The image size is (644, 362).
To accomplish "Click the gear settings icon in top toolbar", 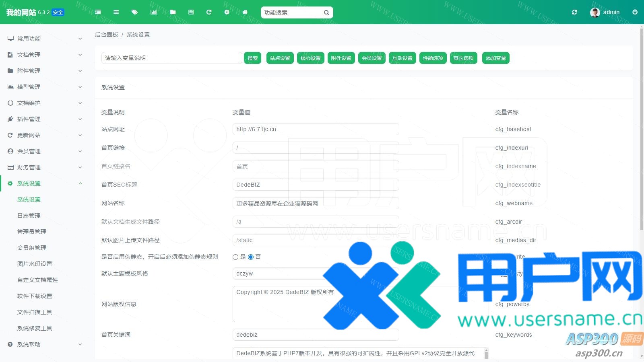I will pos(227,12).
